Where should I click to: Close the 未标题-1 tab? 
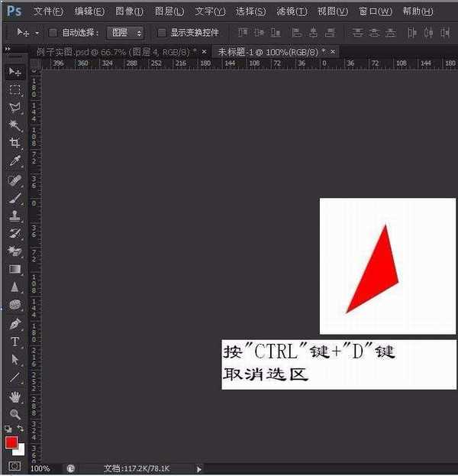click(333, 52)
